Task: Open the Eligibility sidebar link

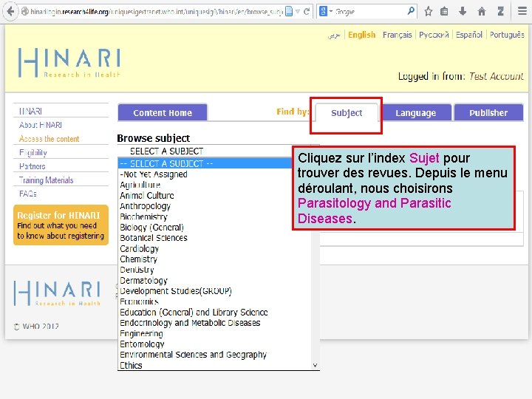Action: point(33,153)
